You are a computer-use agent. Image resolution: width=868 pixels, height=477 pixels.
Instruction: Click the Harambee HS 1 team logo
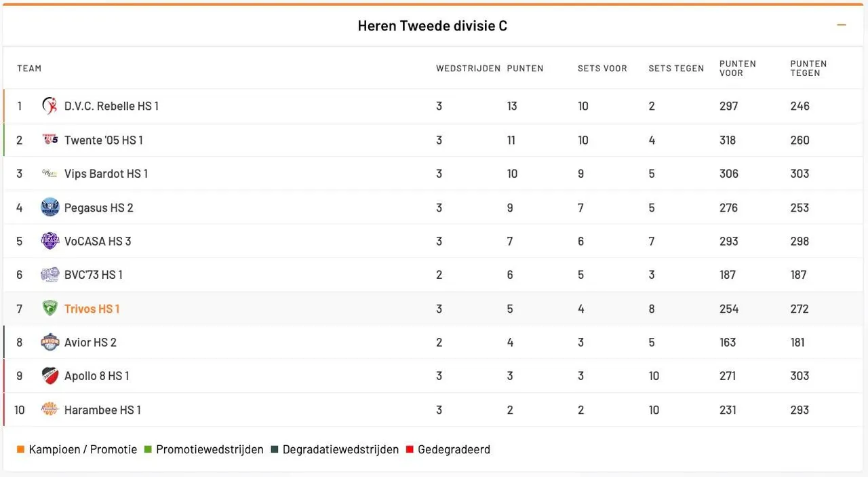tap(50, 409)
